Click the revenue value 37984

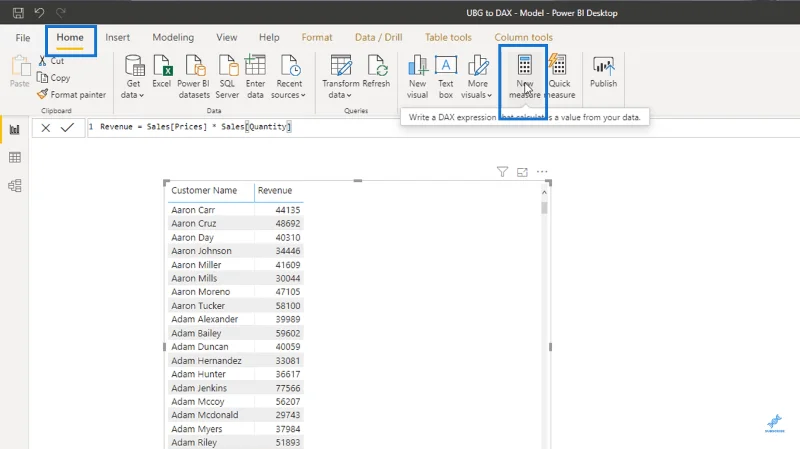coord(288,429)
